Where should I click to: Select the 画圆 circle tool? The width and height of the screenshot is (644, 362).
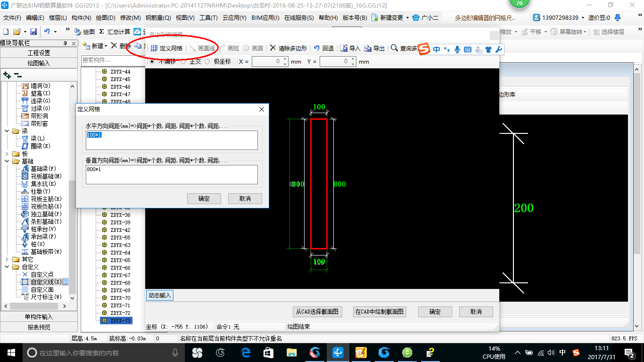coord(253,48)
